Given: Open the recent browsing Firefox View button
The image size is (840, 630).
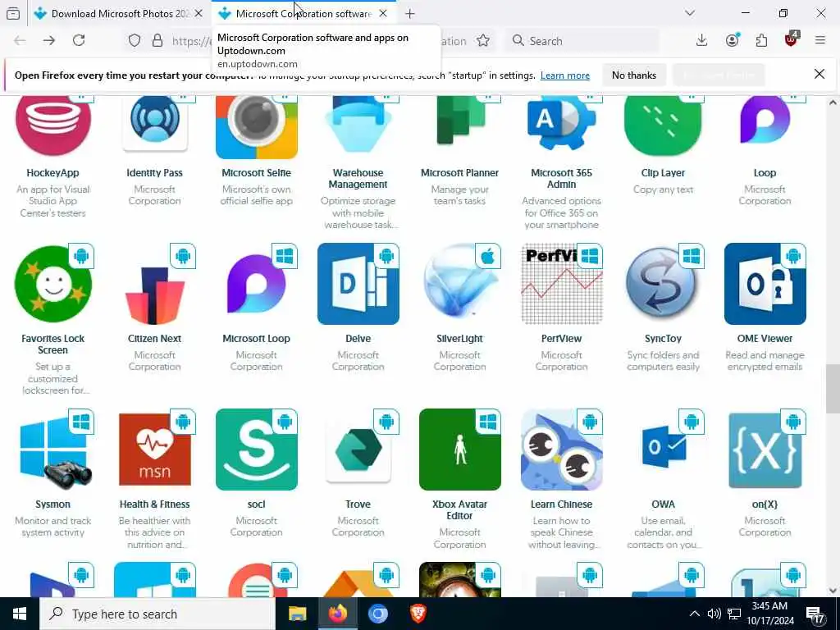Looking at the screenshot, I should click(x=13, y=13).
